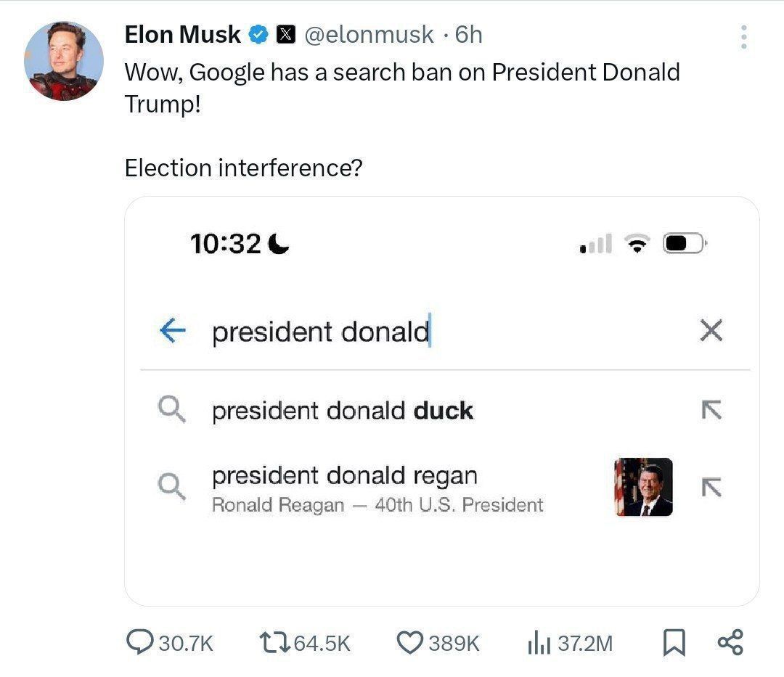784x677 pixels.
Task: Open the @elonmusk handle link
Action: coord(369,34)
